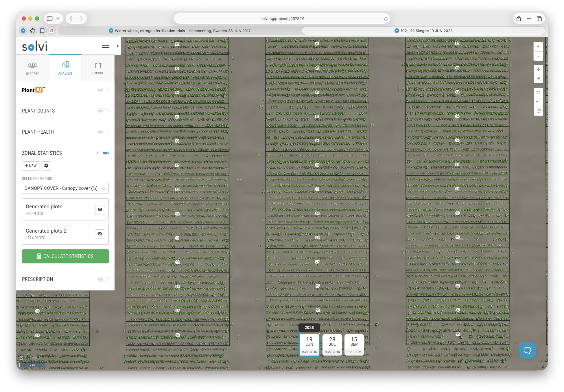Enable the Plant AI toggle
This screenshot has height=392, width=564.
click(x=103, y=90)
